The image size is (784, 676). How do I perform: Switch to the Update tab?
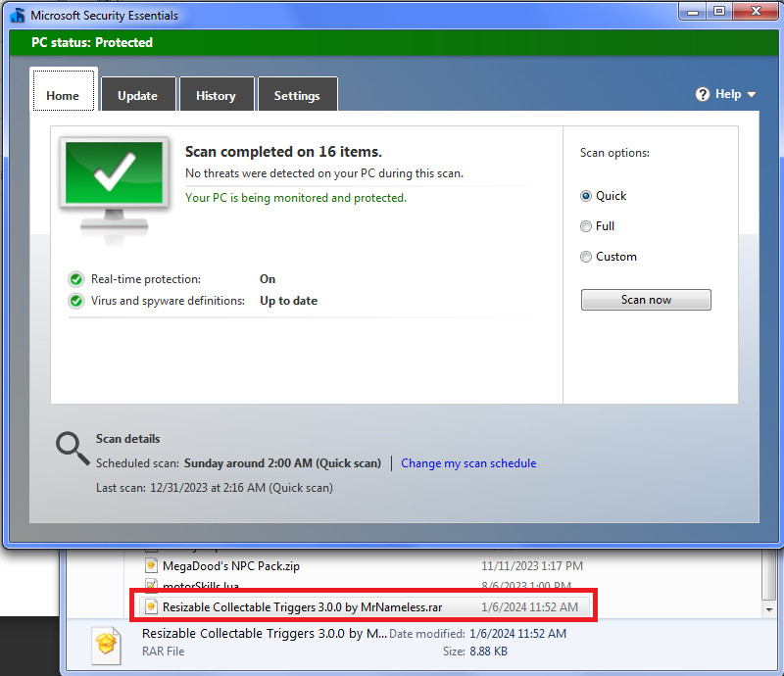(138, 94)
